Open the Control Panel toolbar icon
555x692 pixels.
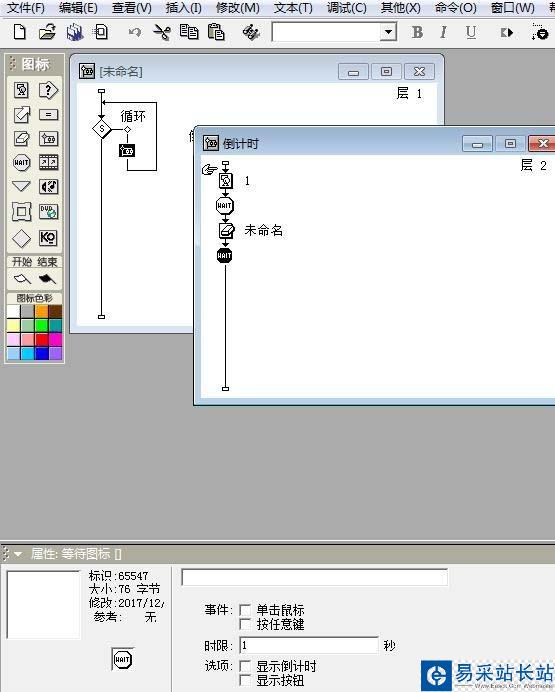pyautogui.click(x=540, y=32)
